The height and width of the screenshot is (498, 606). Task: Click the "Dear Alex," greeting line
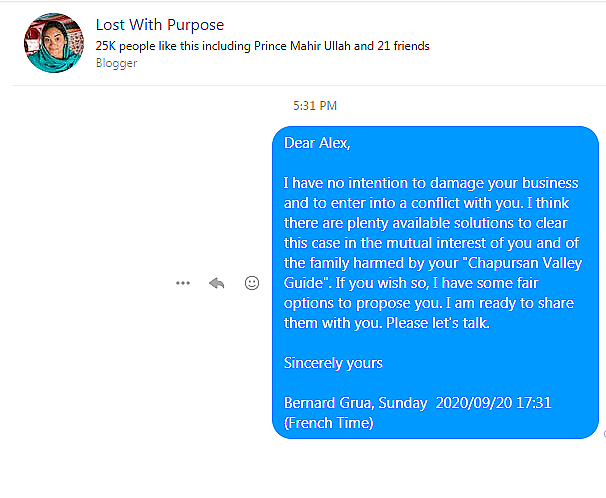[317, 143]
